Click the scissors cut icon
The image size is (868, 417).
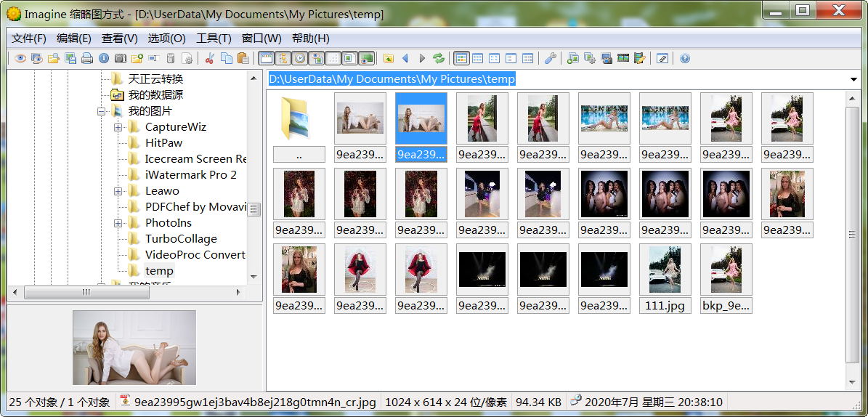(210, 59)
